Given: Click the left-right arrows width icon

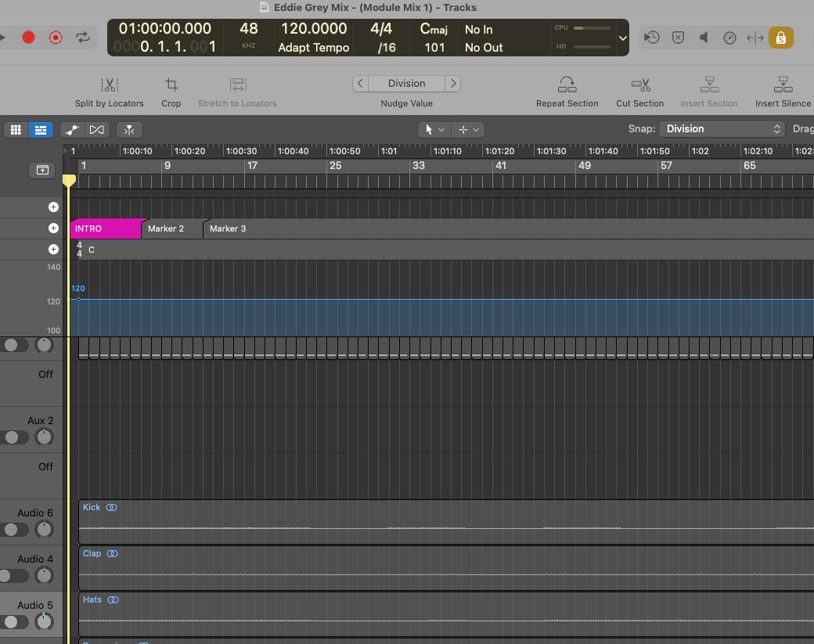Looking at the screenshot, I should 755,38.
